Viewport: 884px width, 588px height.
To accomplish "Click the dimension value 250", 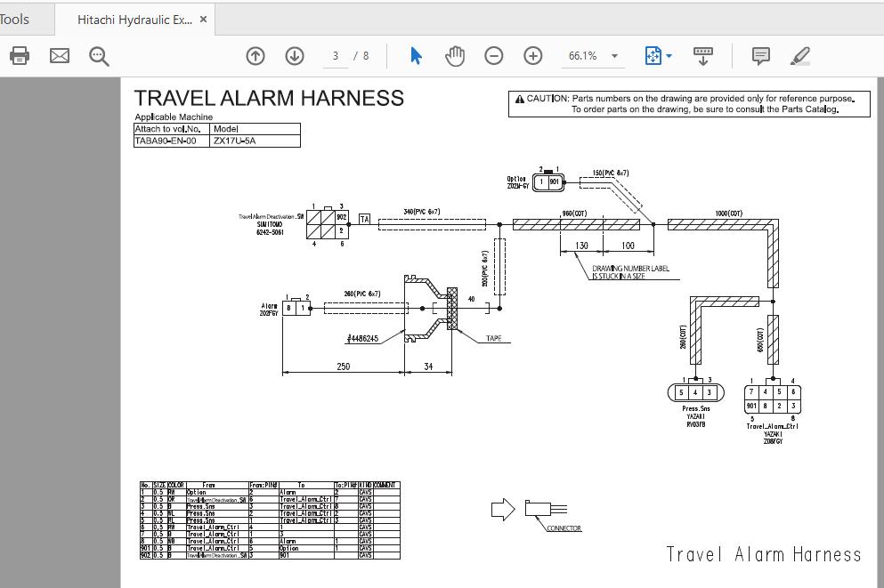I will [344, 366].
